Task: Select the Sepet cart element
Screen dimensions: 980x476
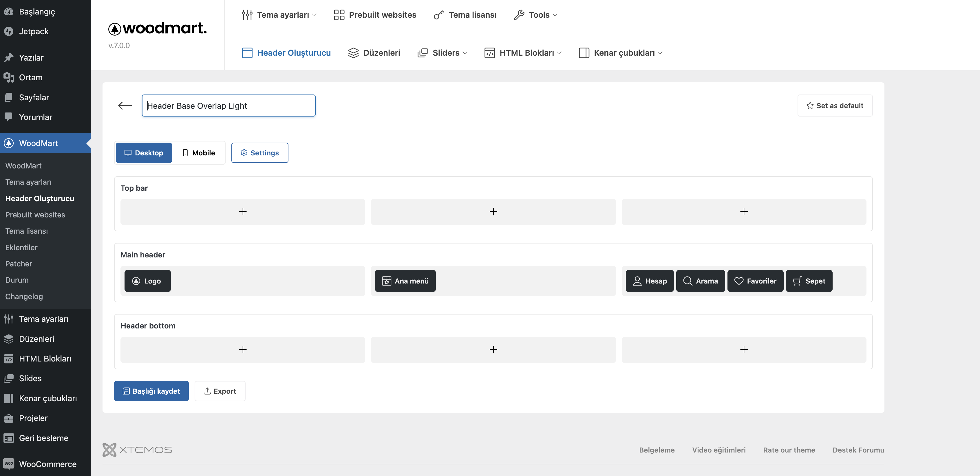Action: [809, 281]
